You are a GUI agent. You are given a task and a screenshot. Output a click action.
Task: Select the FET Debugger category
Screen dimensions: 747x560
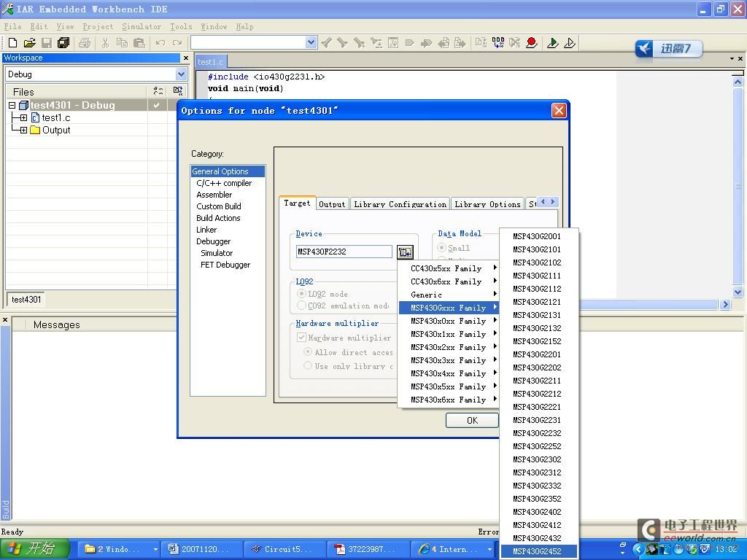tap(225, 264)
